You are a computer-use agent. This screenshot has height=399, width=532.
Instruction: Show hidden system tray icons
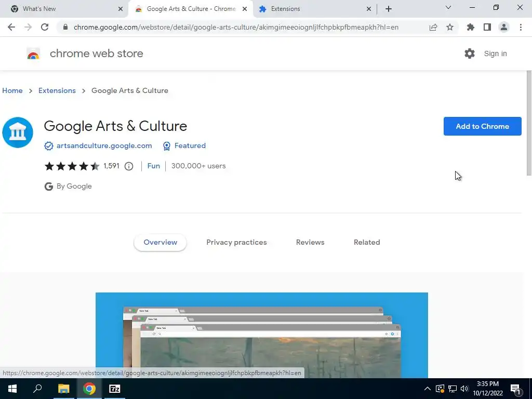[428, 389]
